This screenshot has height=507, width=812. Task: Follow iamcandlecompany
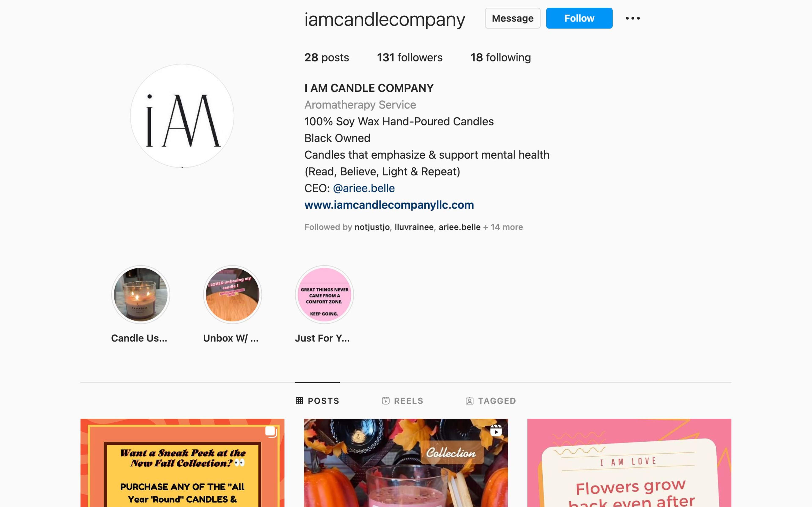pyautogui.click(x=579, y=18)
